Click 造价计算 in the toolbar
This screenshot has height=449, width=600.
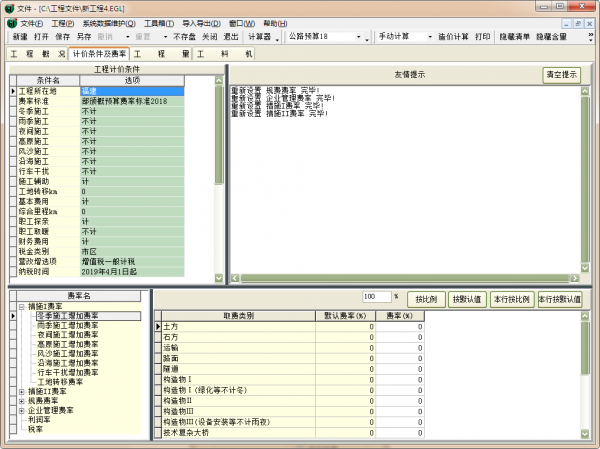click(x=453, y=36)
